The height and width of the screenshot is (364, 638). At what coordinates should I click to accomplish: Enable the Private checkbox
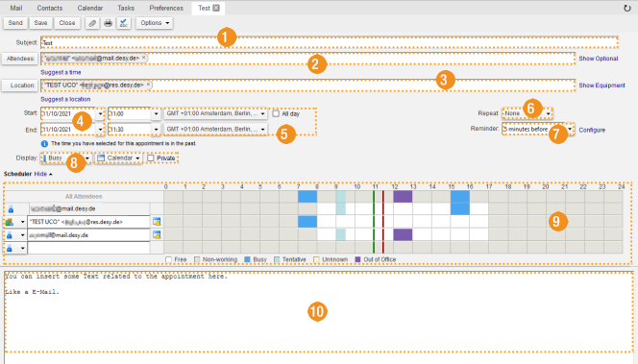(151, 158)
